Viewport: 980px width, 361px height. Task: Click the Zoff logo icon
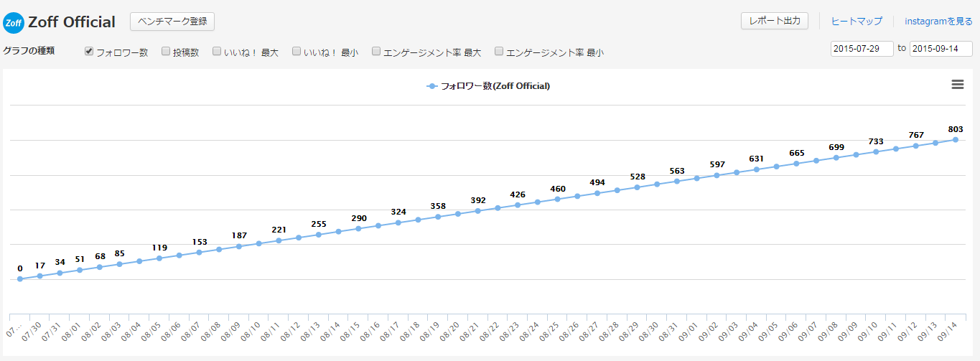click(x=13, y=22)
